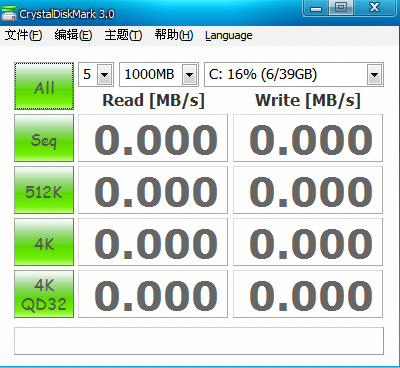Click the empty comment field at bottom

point(199,341)
